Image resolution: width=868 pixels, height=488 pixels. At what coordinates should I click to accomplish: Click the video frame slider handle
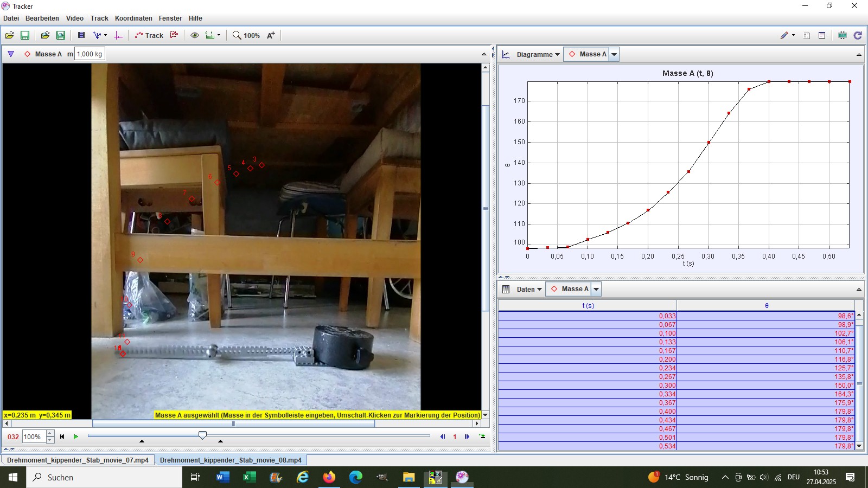202,435
